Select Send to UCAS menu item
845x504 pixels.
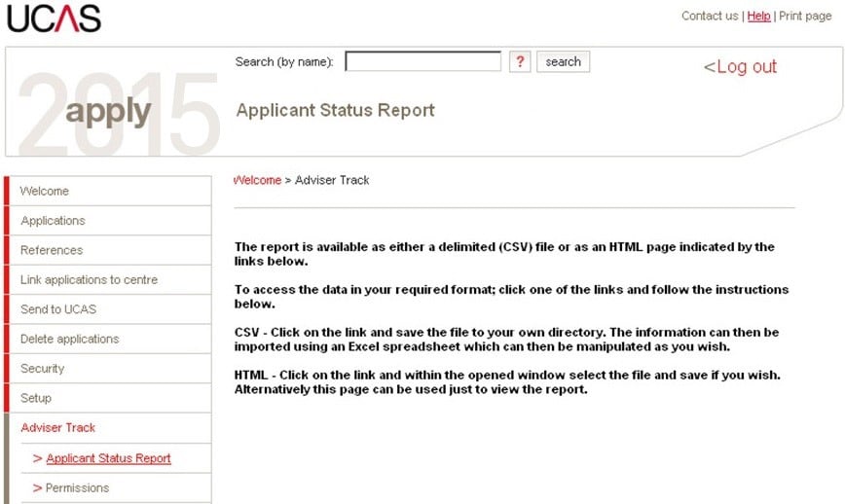(110, 309)
